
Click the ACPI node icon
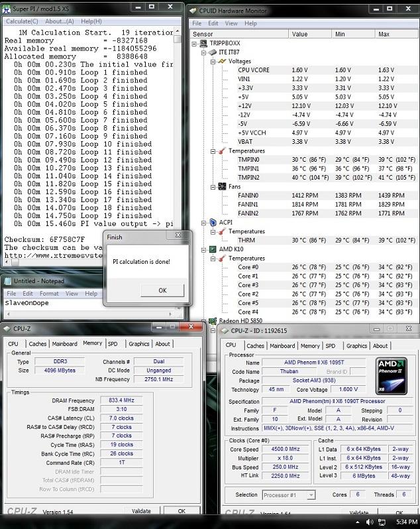(x=213, y=222)
